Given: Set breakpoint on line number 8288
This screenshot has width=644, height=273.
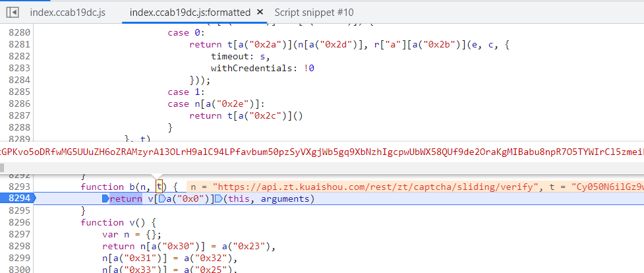Looking at the screenshot, I should (19, 127).
